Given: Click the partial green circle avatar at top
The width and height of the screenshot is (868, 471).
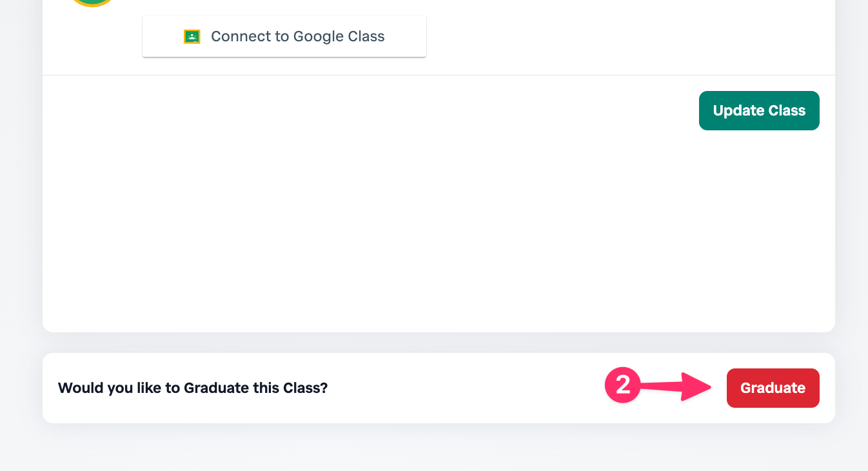Looking at the screenshot, I should [x=91, y=3].
